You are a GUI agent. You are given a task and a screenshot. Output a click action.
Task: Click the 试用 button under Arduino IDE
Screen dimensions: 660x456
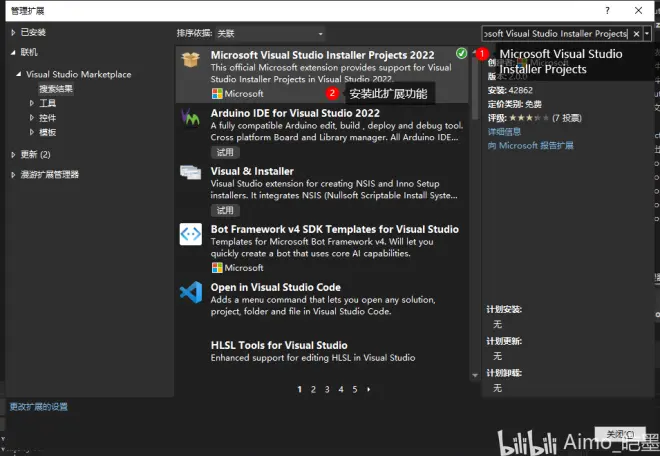[225, 152]
